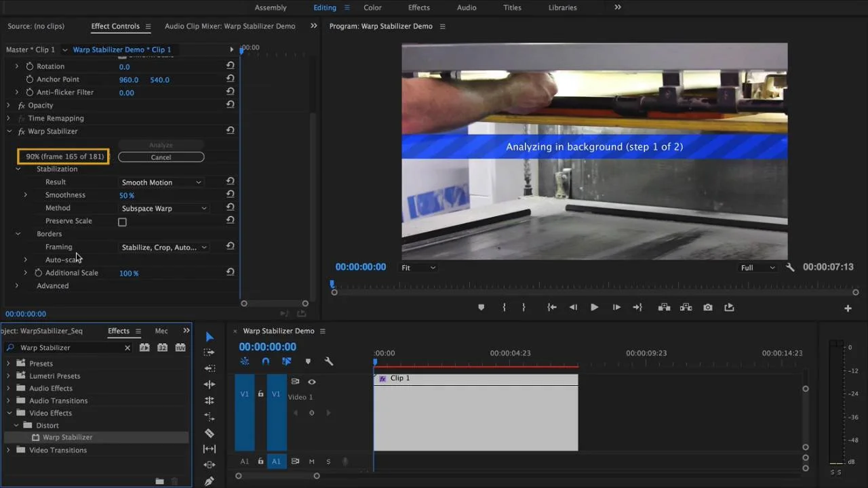Viewport: 868px width, 488px height.
Task: Open the Titles workspace
Action: pos(512,7)
